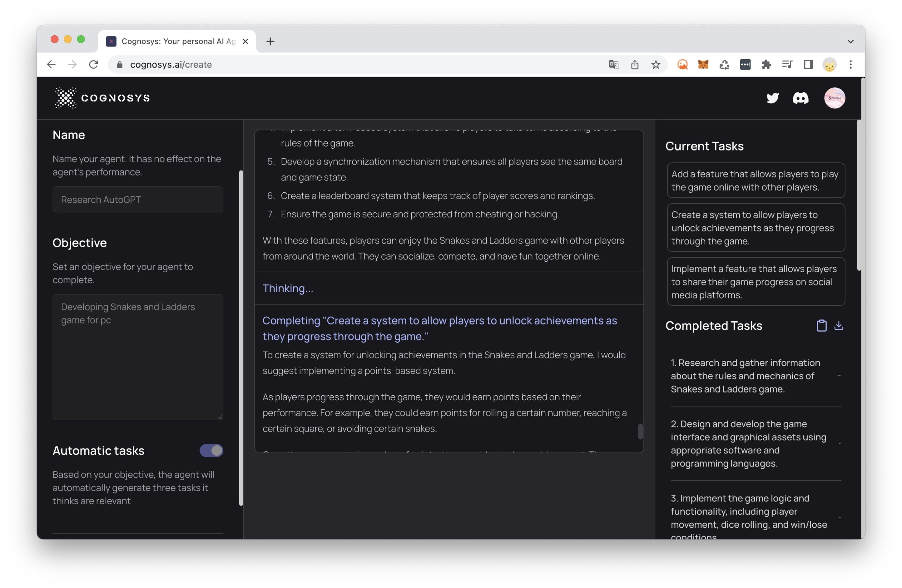Open the MetaMask fox extension
The image size is (902, 588).
click(x=703, y=64)
